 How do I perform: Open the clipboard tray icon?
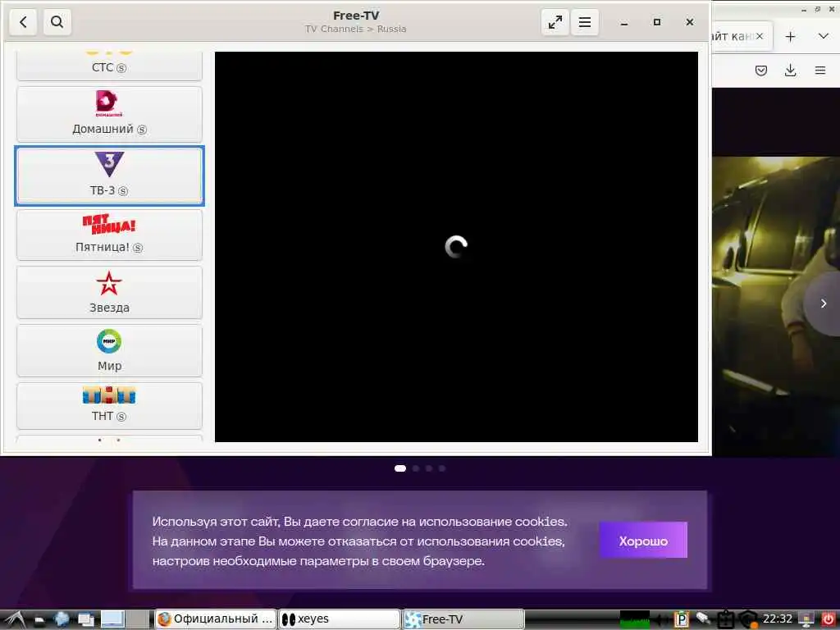point(726,619)
